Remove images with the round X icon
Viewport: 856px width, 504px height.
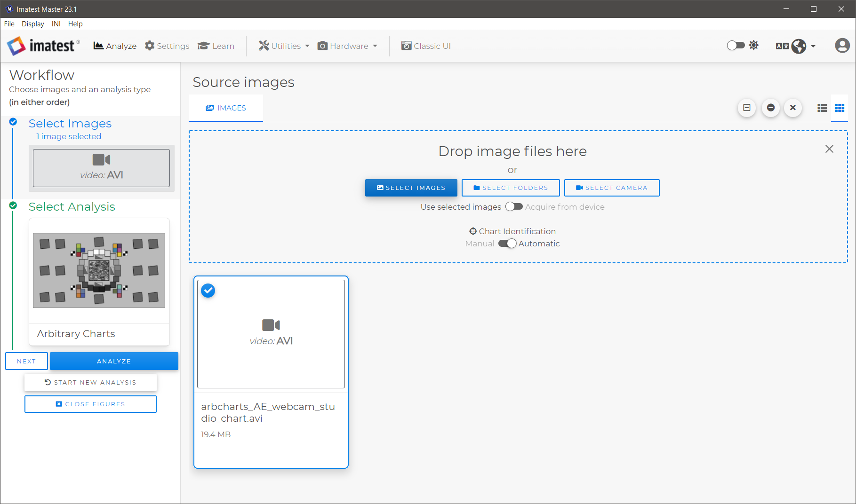pos(793,108)
